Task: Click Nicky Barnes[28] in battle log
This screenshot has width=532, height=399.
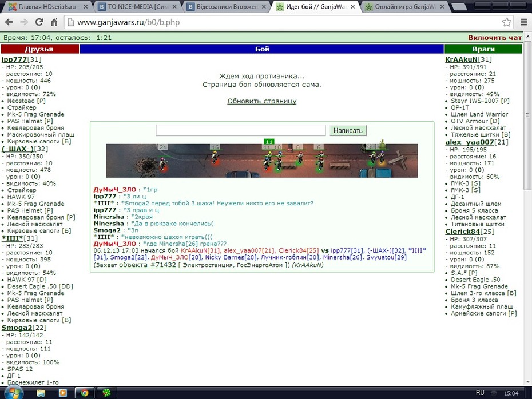Action: tap(231, 257)
